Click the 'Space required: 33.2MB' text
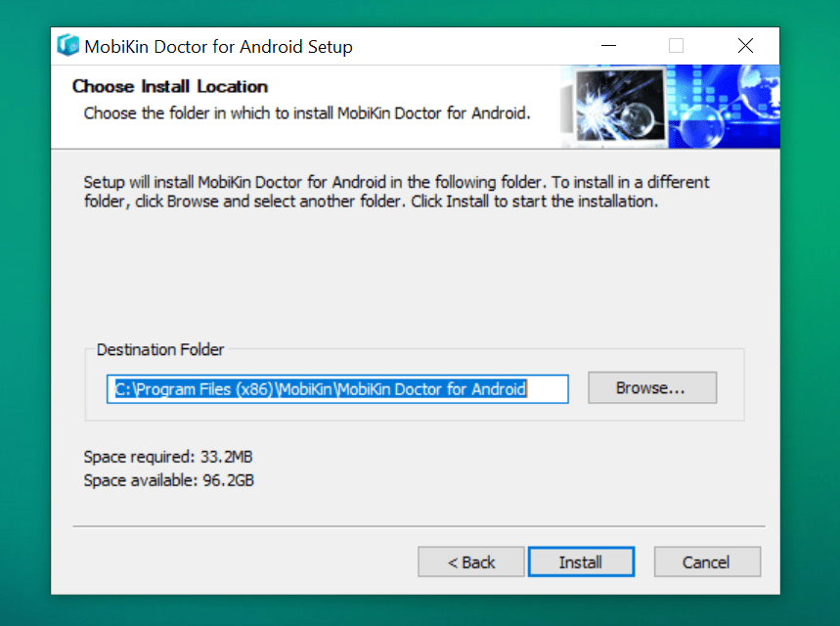This screenshot has width=840, height=626. [167, 457]
